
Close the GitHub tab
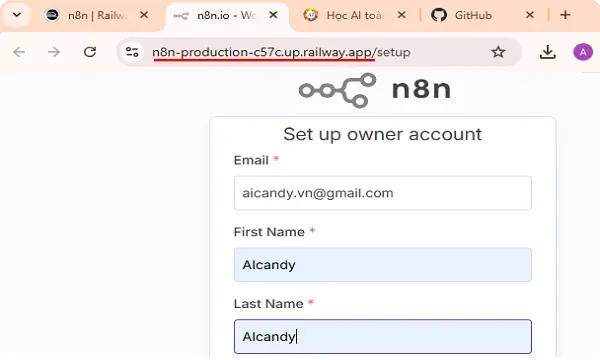(x=530, y=15)
